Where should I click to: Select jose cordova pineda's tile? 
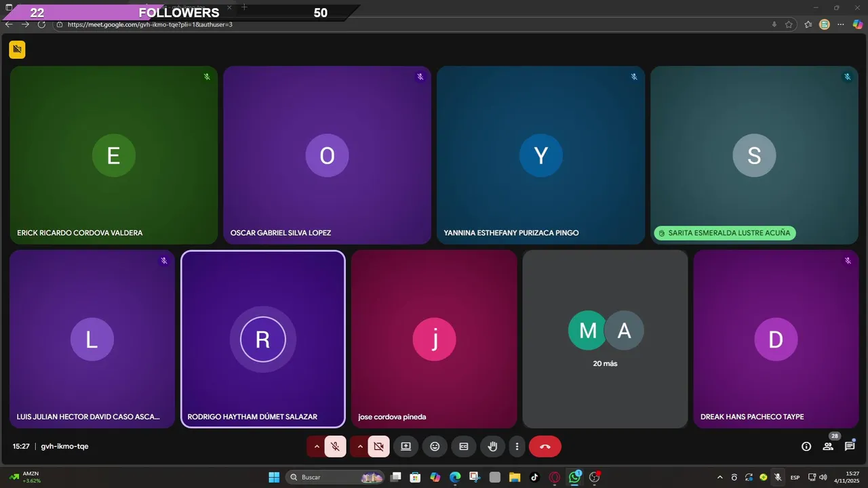point(434,339)
